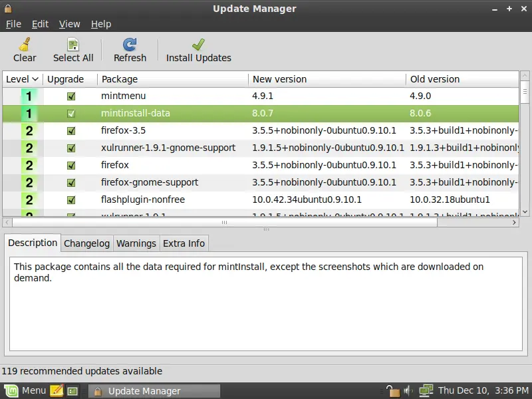Switch to the Warnings tab

tap(136, 243)
